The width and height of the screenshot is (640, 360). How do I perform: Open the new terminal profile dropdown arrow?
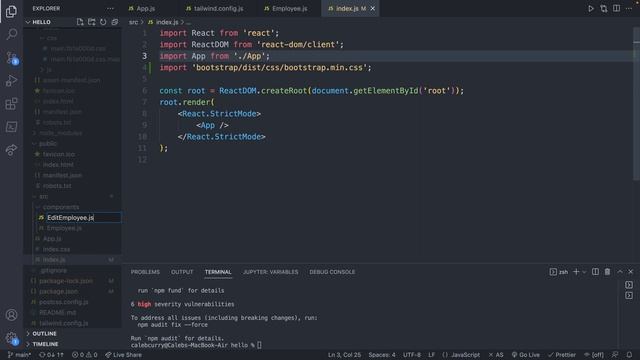pos(584,272)
